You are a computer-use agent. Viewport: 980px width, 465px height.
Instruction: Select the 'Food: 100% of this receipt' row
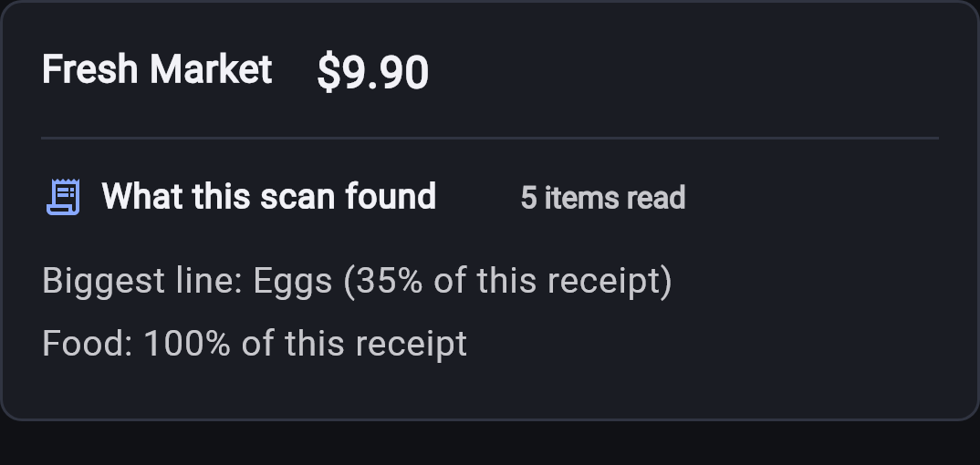(255, 344)
